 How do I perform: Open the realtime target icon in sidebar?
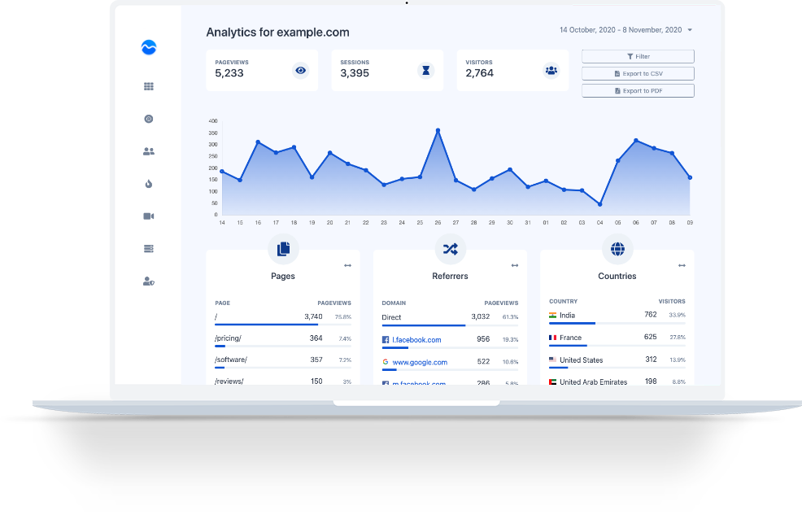[x=149, y=119]
